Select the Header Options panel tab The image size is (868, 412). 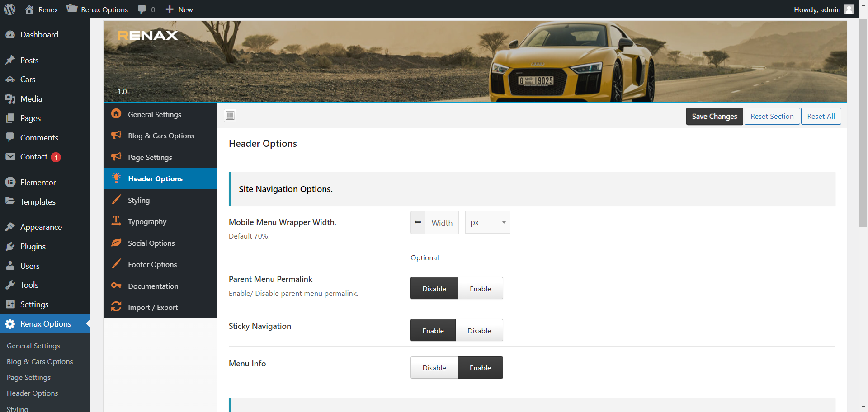160,178
